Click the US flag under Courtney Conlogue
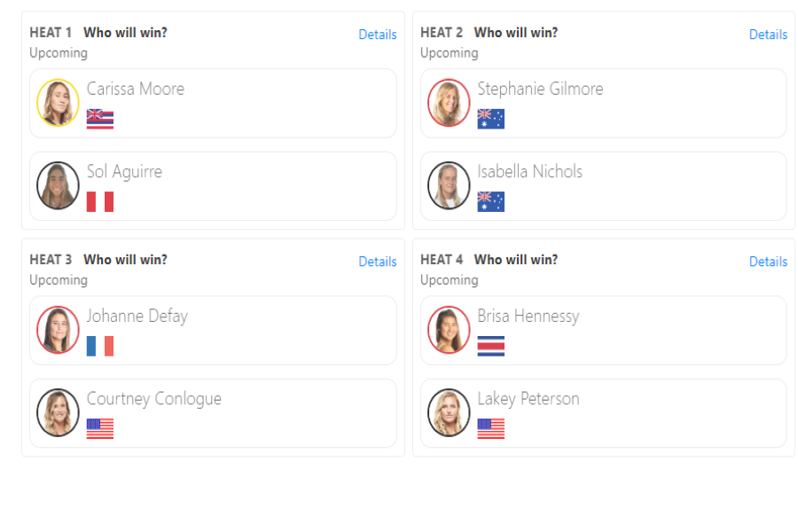The width and height of the screenshot is (798, 532). coord(100,428)
